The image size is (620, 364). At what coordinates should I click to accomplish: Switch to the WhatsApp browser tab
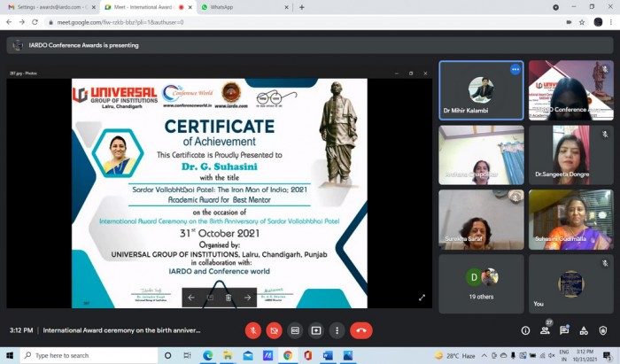click(235, 7)
